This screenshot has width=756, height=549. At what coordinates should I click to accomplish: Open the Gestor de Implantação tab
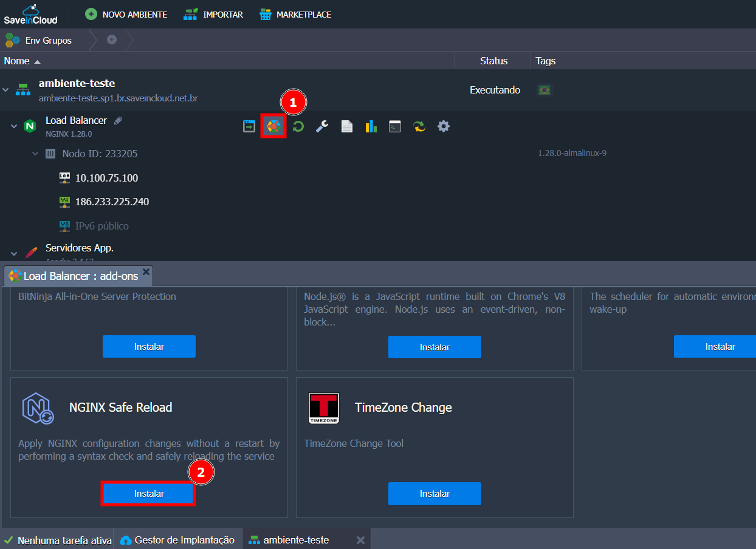point(177,540)
